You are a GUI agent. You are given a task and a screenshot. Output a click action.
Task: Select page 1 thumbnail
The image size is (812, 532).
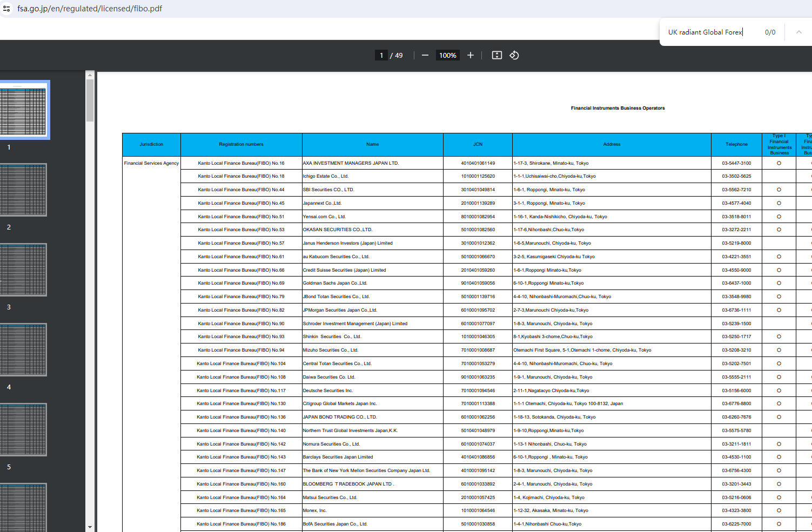tap(23, 110)
